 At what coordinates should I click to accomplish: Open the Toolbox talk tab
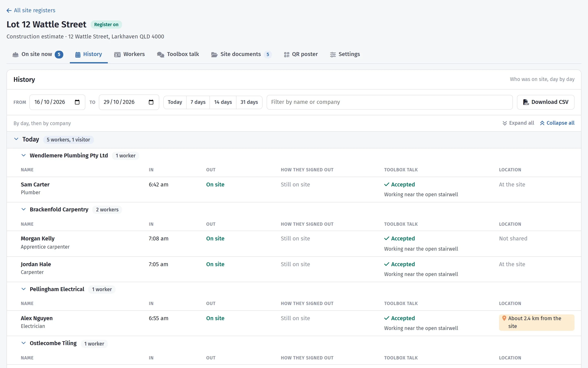(178, 54)
